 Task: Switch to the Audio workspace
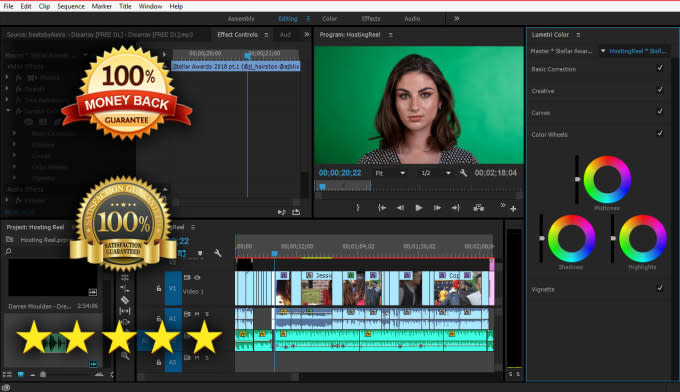[412, 19]
